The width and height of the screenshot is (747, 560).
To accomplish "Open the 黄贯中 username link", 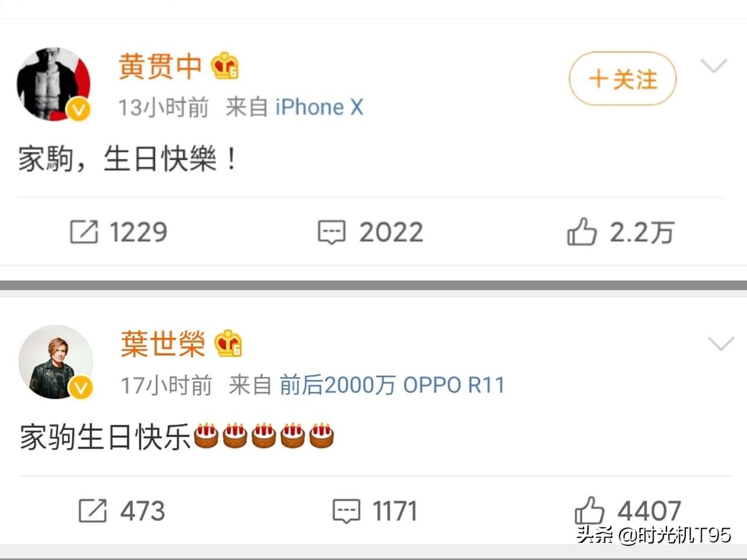I will pyautogui.click(x=161, y=66).
